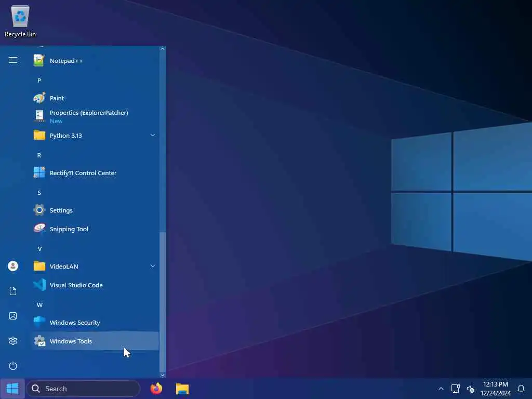
Task: Jump via the letter V header
Action: coord(39,249)
